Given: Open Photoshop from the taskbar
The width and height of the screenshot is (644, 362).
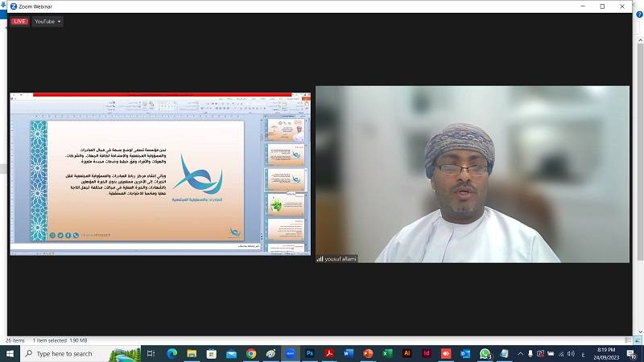Looking at the screenshot, I should pos(310,353).
